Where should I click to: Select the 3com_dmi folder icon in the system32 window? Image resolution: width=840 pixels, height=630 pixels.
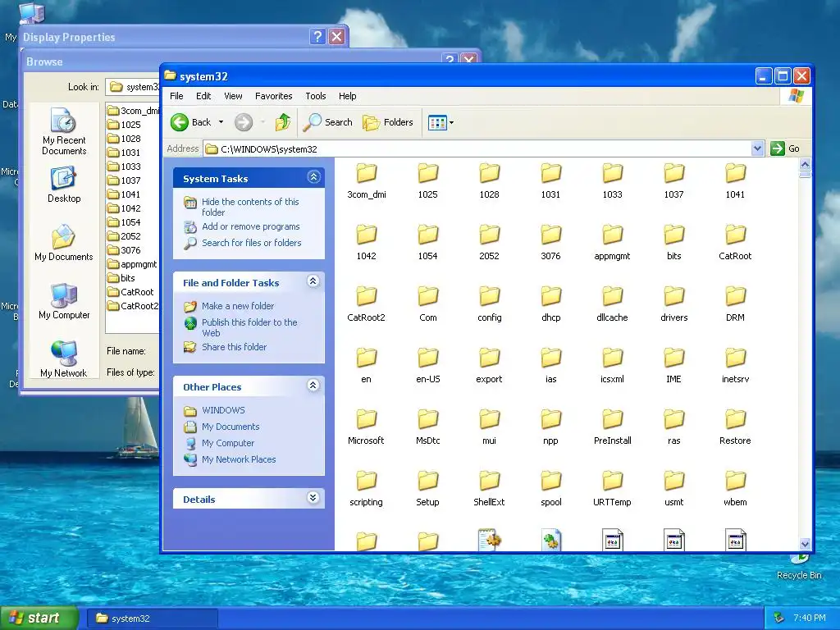367,173
